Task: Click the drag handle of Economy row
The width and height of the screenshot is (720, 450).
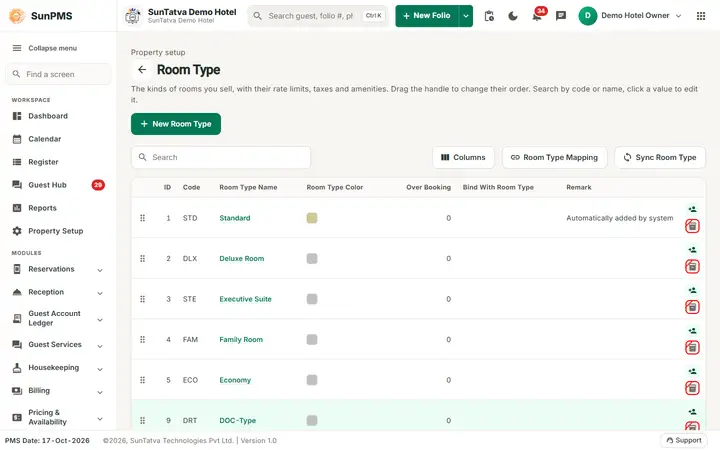Action: [x=142, y=380]
